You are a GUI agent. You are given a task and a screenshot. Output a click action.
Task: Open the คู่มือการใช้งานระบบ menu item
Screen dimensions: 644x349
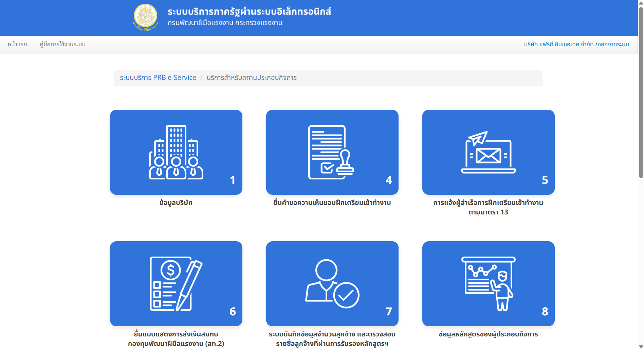[62, 44]
